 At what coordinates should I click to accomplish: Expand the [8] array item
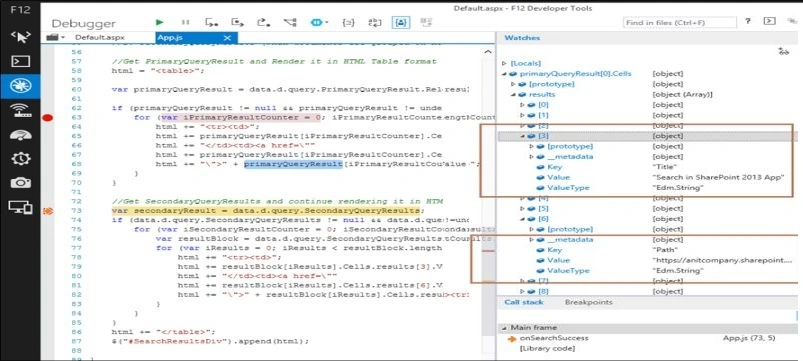point(522,292)
